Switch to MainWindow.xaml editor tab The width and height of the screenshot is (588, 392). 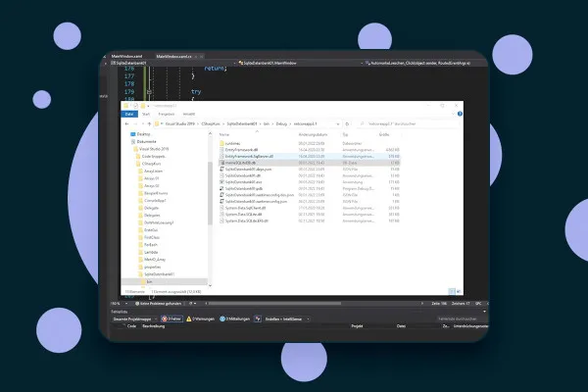click(126, 56)
